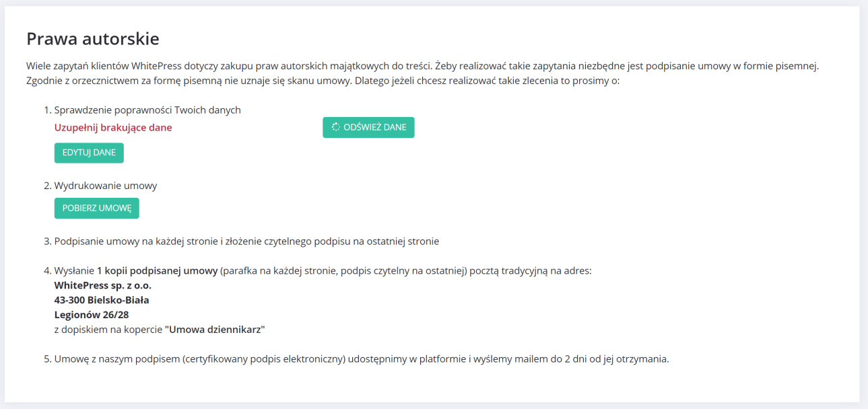Screen dimensions: 868x409
Task: Click the 'Legionów 26/28' street line
Action: (91, 315)
